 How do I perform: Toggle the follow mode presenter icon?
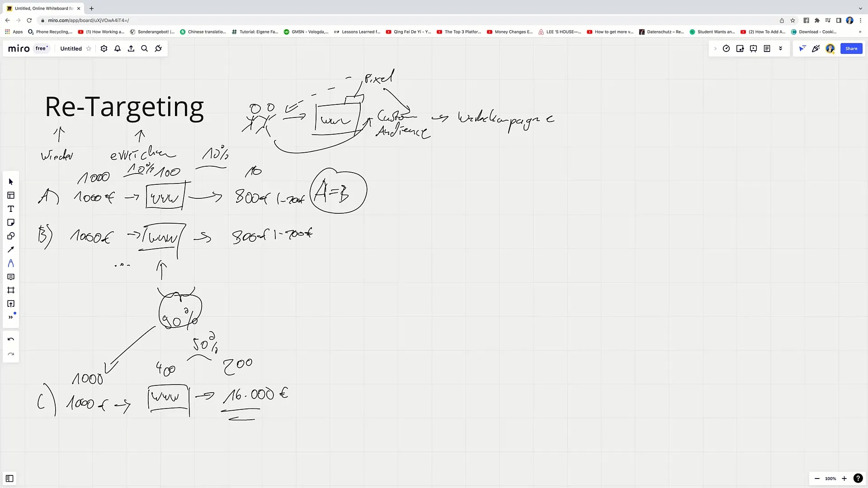pos(802,48)
